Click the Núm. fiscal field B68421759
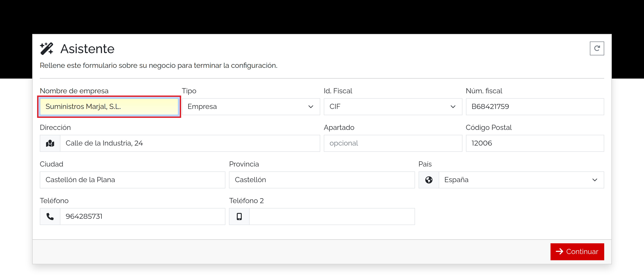The image size is (644, 275). [535, 106]
